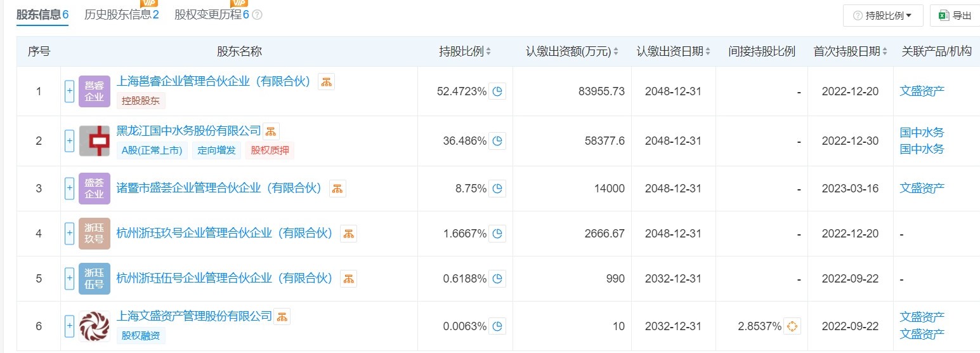
Task: Expand row 1 上海邕睿企业管理合伙企业
Action: click(70, 91)
